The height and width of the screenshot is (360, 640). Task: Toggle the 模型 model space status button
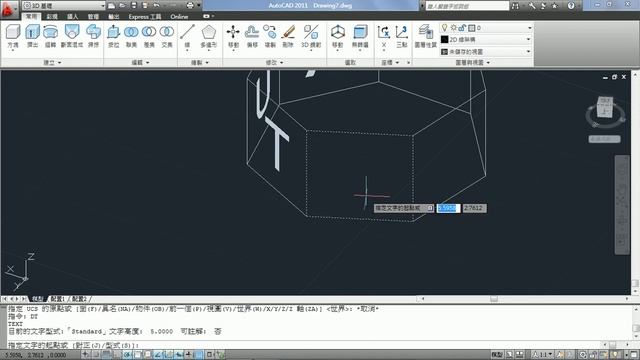tap(497, 355)
